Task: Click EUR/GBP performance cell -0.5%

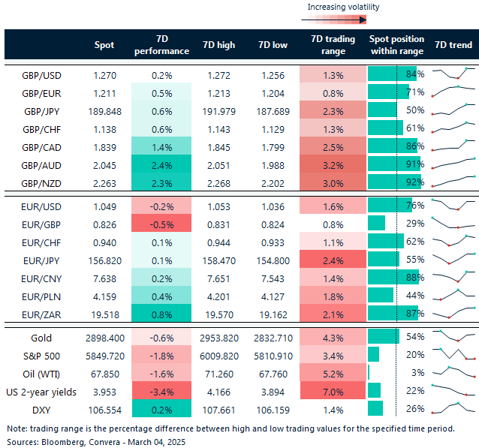Action: coord(161,223)
